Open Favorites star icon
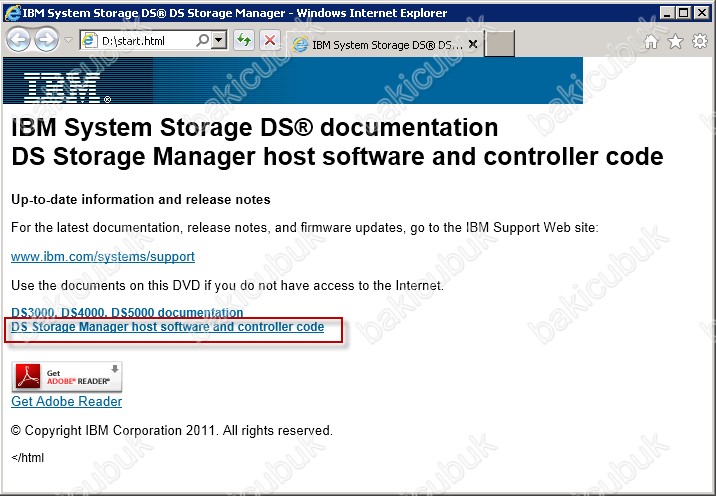 (675, 42)
